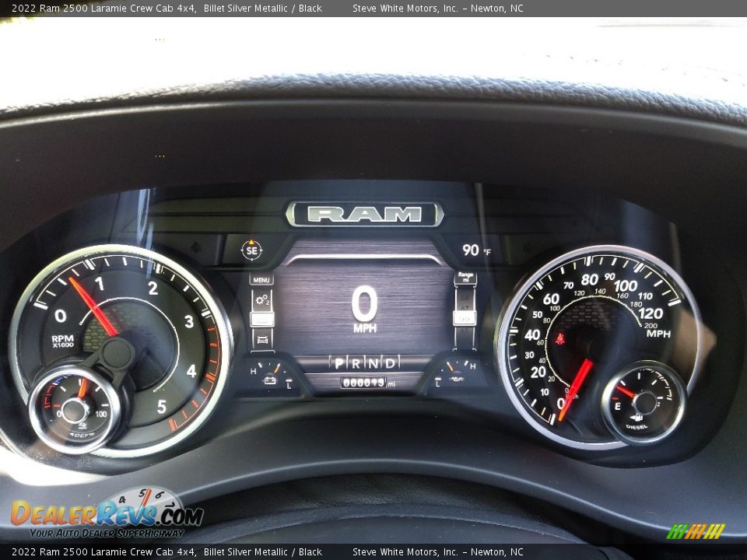This screenshot has height=560, width=747.
Task: Select the N gear indicator
Action: point(373,364)
